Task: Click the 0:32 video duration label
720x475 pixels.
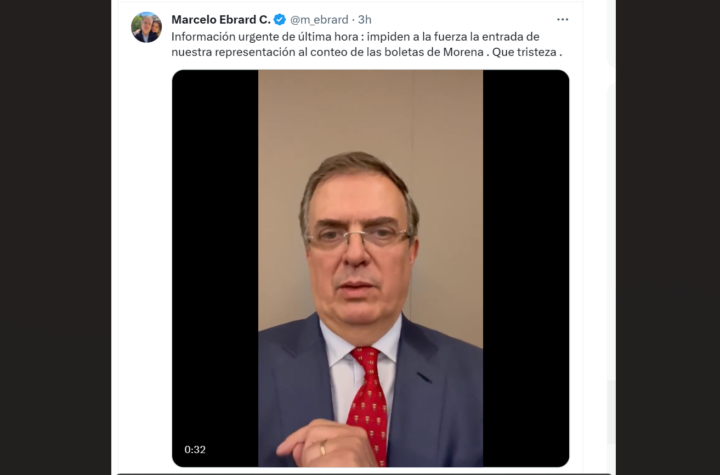Action: tap(195, 450)
